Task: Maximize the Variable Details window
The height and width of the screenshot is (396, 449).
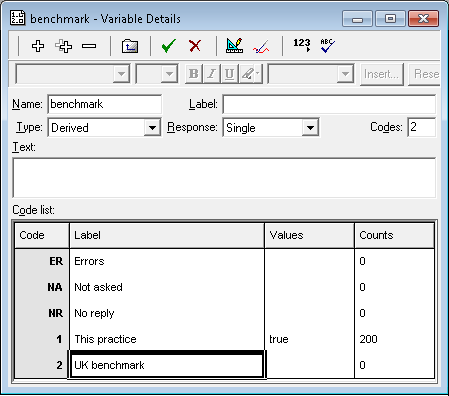Action: pyautogui.click(x=390, y=19)
